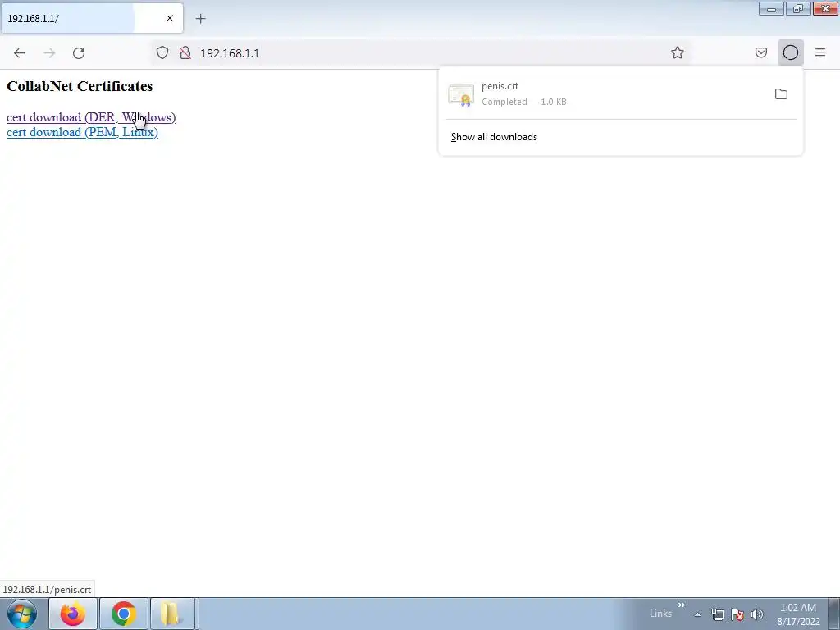Bookmark this page with the star icon
Viewport: 840px width, 630px height.
(x=677, y=52)
